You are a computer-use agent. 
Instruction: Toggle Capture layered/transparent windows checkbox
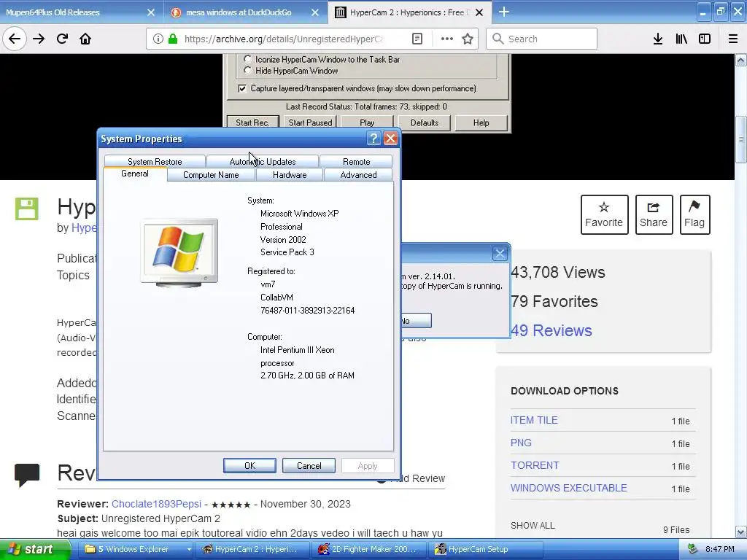pos(242,88)
